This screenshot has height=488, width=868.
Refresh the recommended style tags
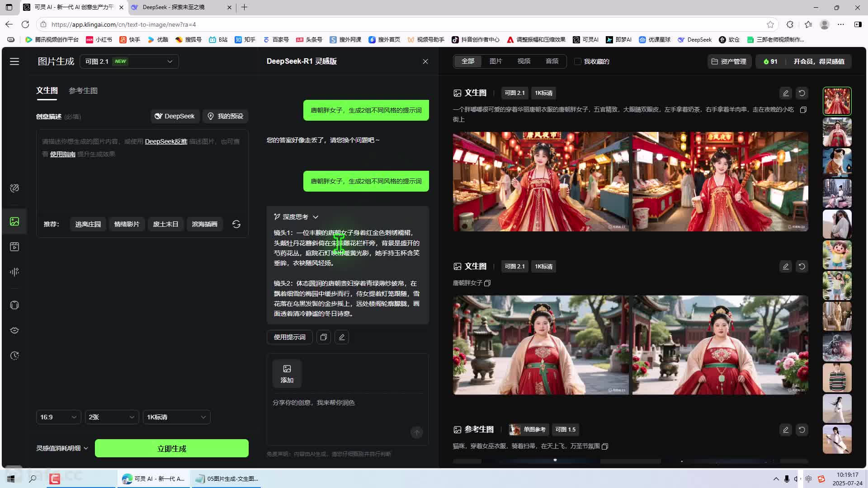pyautogui.click(x=236, y=224)
